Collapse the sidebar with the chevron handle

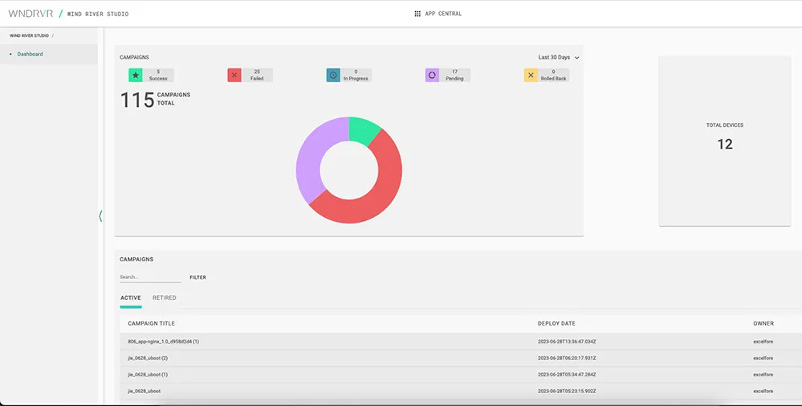(101, 216)
